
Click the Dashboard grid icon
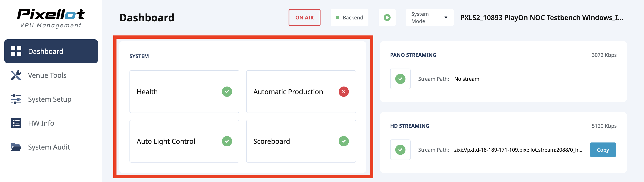[x=16, y=51]
